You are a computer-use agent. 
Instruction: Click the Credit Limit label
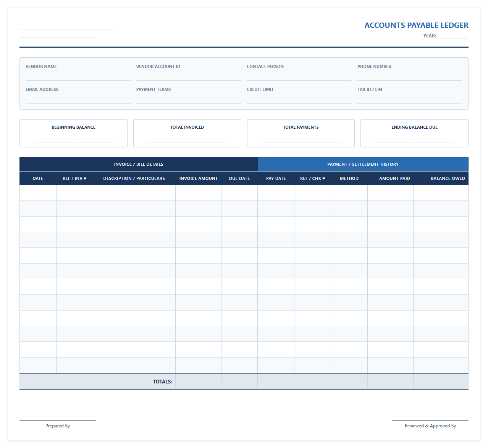(x=260, y=89)
